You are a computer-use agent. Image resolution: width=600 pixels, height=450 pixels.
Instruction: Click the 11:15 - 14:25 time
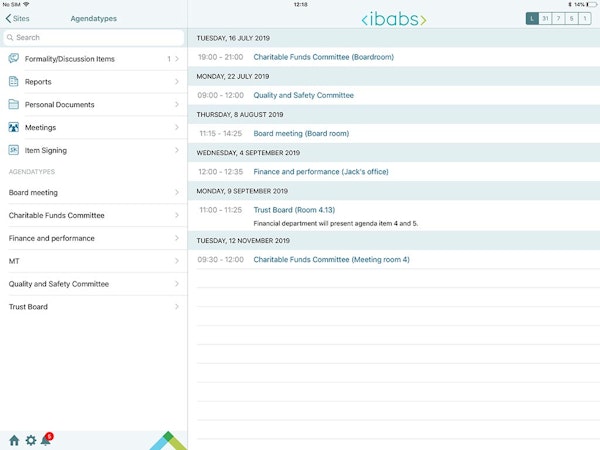[220, 134]
